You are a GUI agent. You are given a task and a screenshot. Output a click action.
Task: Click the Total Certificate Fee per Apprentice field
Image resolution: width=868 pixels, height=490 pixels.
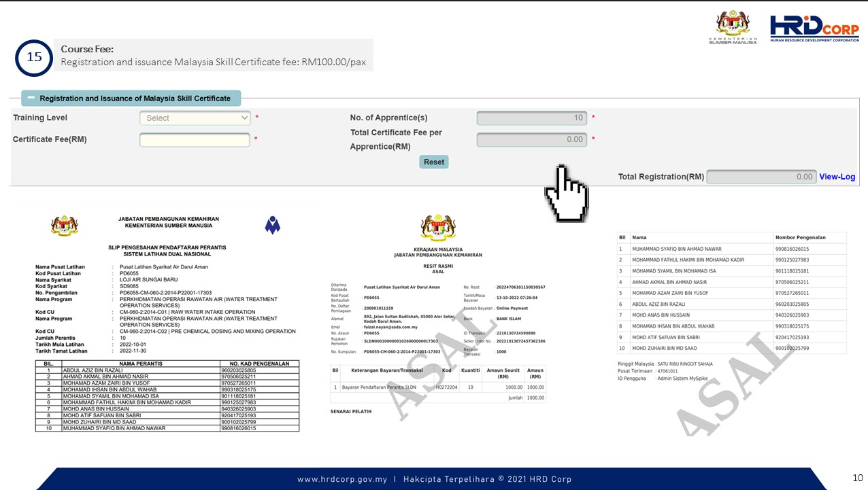(531, 140)
